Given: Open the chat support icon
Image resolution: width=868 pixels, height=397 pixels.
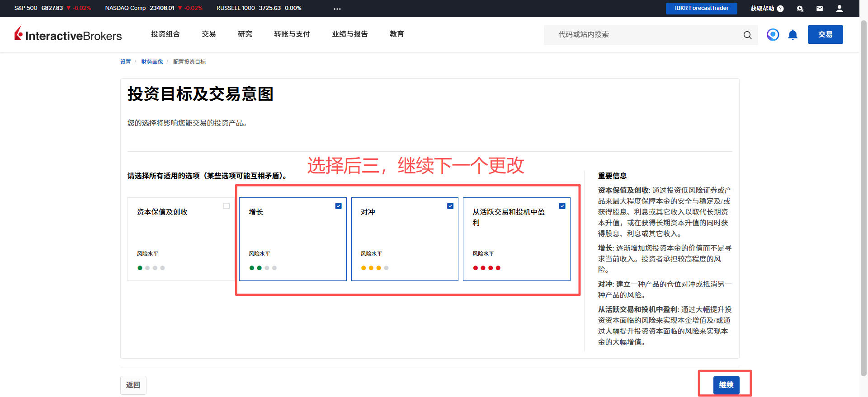Looking at the screenshot, I should (x=800, y=9).
